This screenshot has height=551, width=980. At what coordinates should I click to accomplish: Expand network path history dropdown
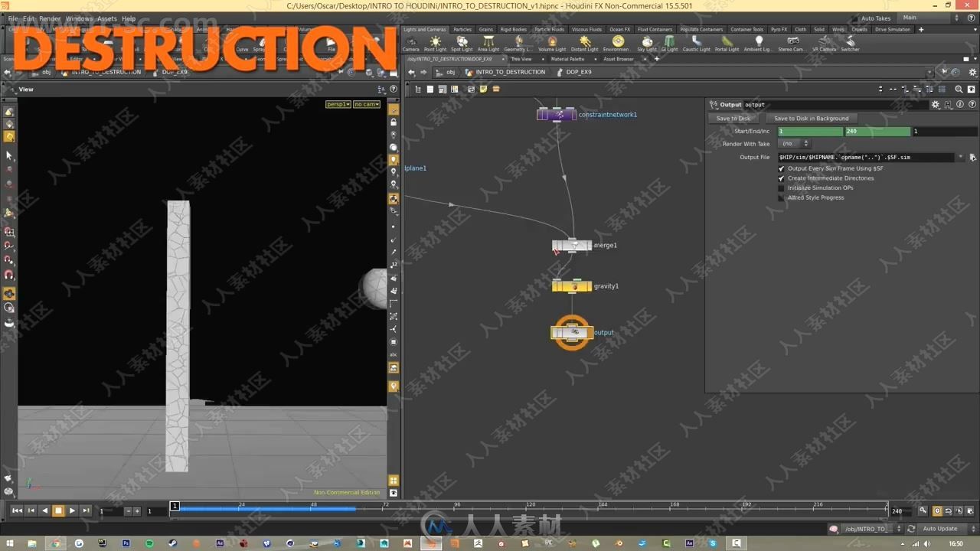(x=931, y=72)
